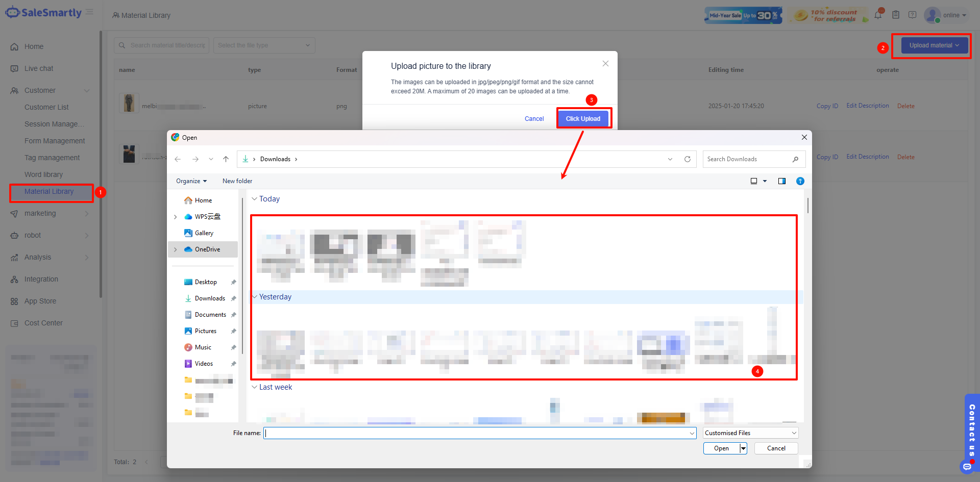This screenshot has width=980, height=482.
Task: Open recent locations dropdown arrow
Action: tap(211, 159)
